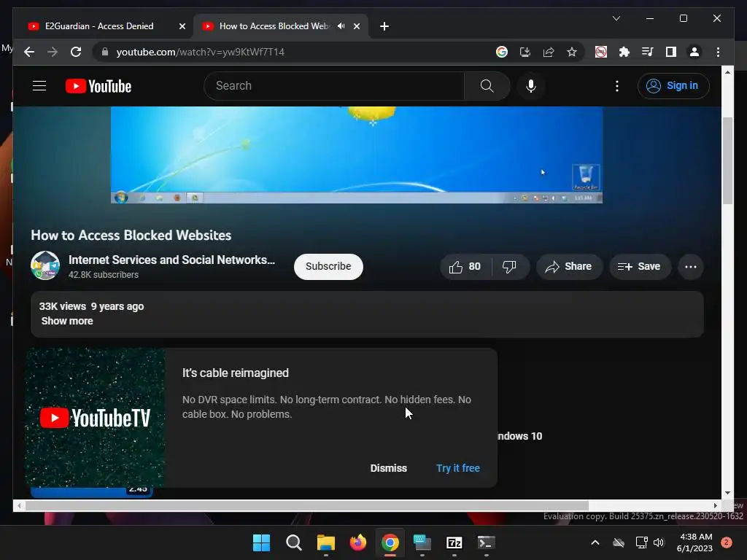Share the video

click(x=569, y=267)
